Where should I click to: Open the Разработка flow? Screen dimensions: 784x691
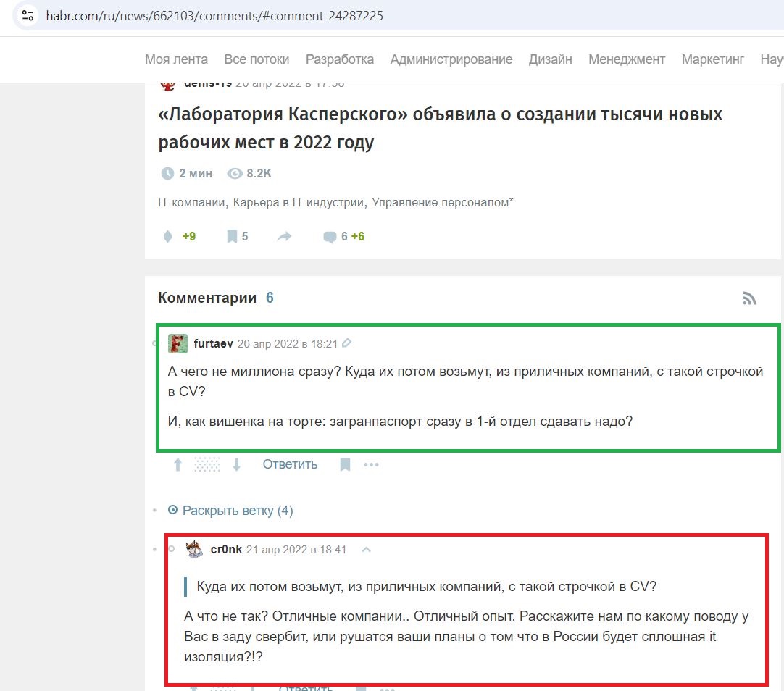tap(340, 59)
